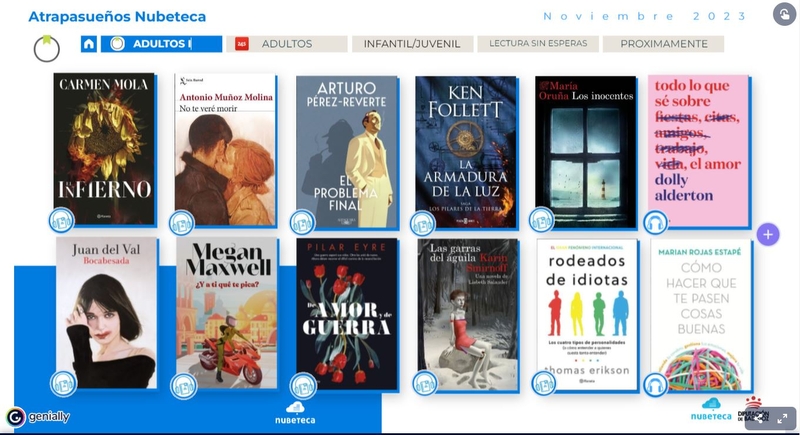Select Carmen Mola El Infierno cover

tap(104, 148)
